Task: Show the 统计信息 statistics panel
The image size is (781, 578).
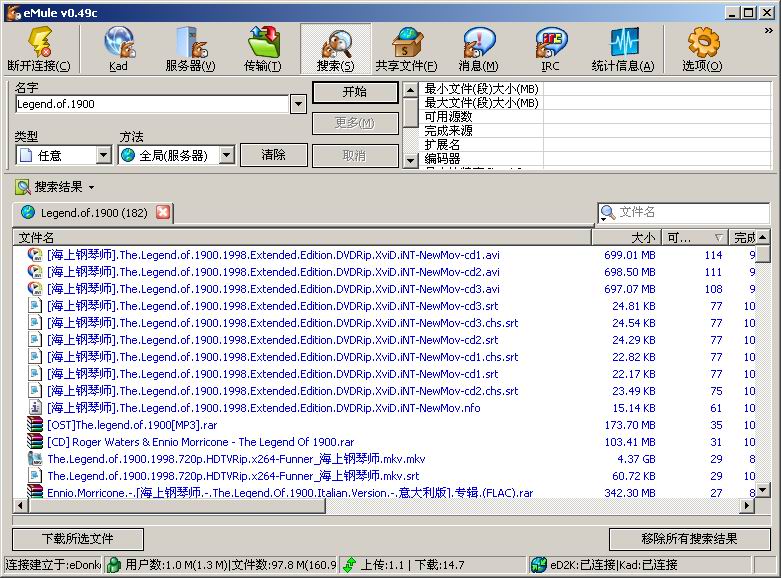Action: click(622, 49)
